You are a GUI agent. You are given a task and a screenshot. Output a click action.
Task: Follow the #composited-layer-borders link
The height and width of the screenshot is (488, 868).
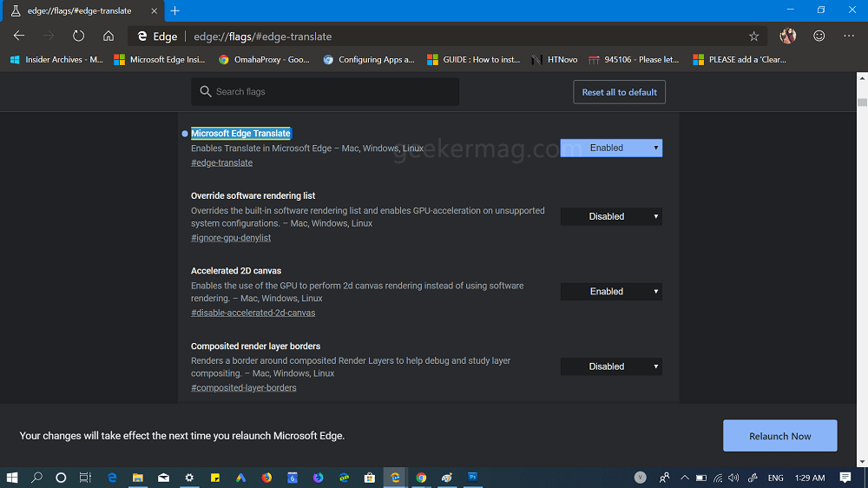[244, 388]
